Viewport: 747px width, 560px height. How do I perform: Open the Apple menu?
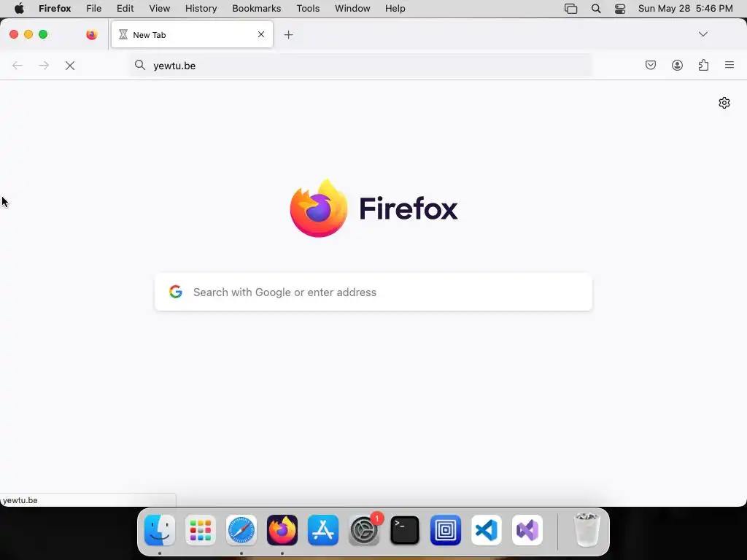point(19,9)
